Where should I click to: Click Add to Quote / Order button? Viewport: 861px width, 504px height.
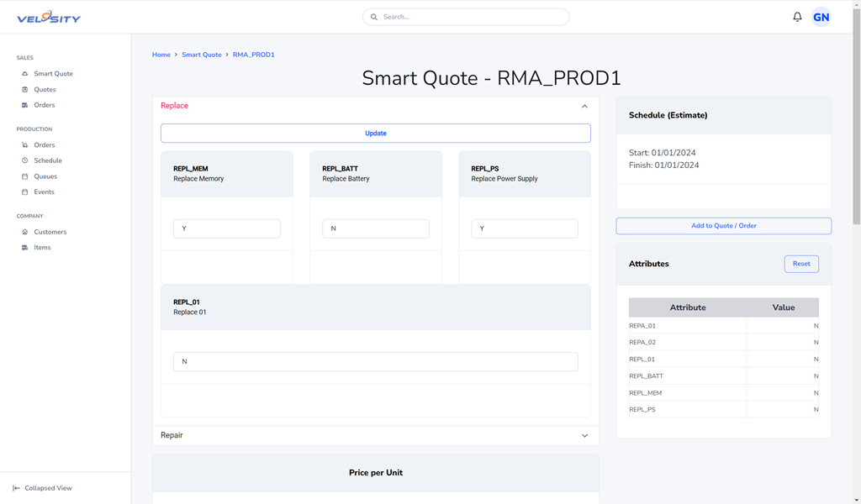pos(723,226)
